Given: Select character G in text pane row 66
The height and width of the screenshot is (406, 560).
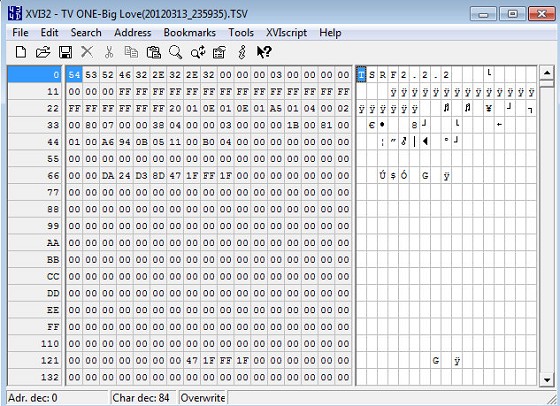Looking at the screenshot, I should (425, 176).
